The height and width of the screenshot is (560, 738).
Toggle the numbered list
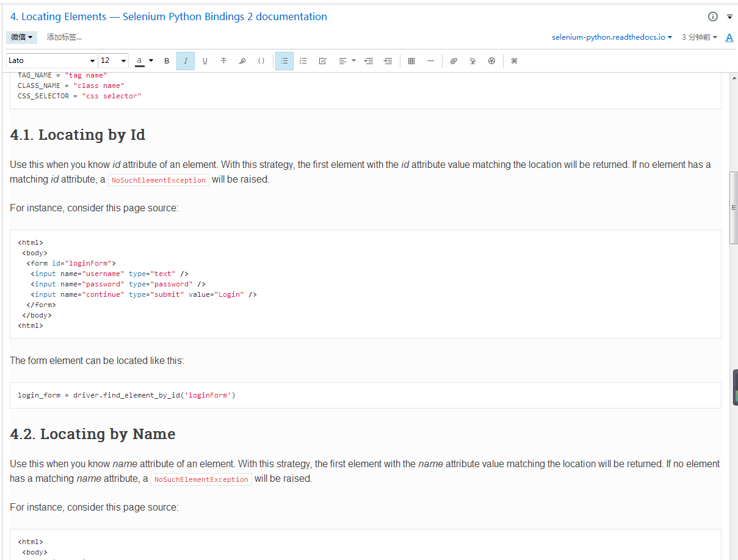click(x=303, y=61)
